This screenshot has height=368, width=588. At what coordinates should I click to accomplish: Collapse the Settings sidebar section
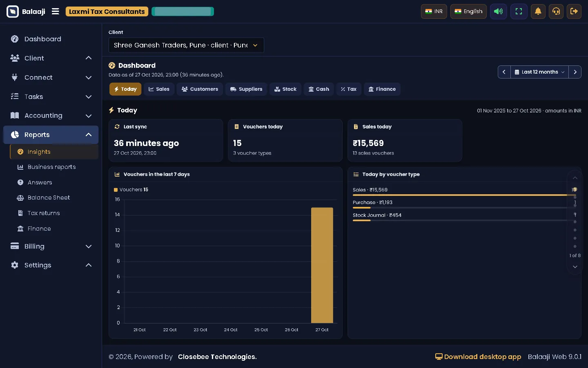click(51, 265)
